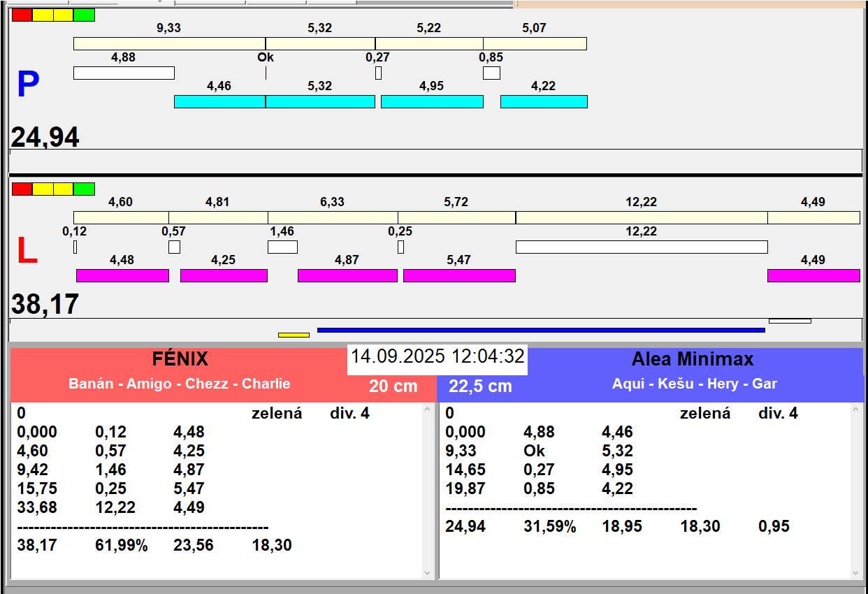Click the long white 12,22 bar in lane L
The image size is (868, 594).
[x=642, y=247]
